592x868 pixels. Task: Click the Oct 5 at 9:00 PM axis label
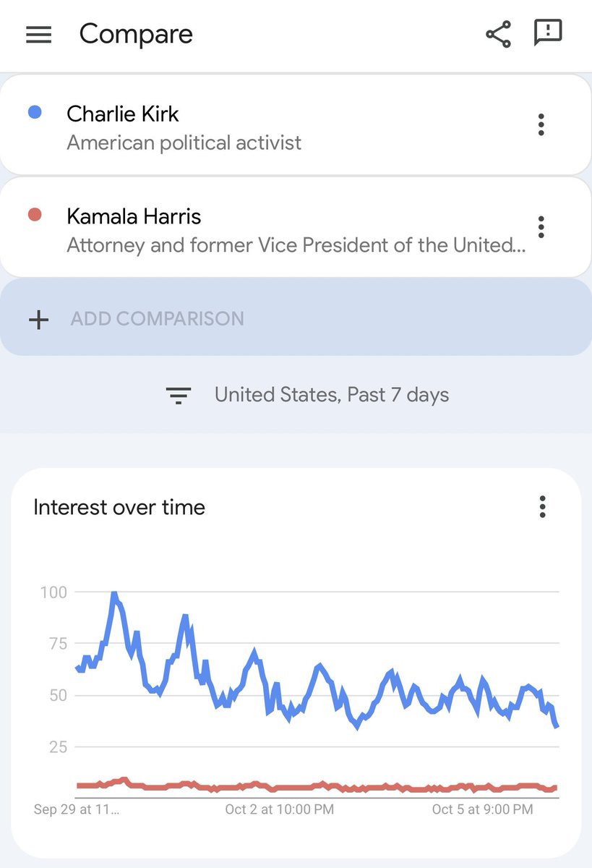coord(482,809)
